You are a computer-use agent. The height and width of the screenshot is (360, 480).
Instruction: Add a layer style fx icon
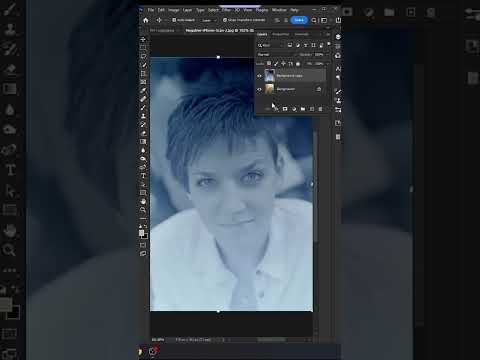tap(276, 109)
